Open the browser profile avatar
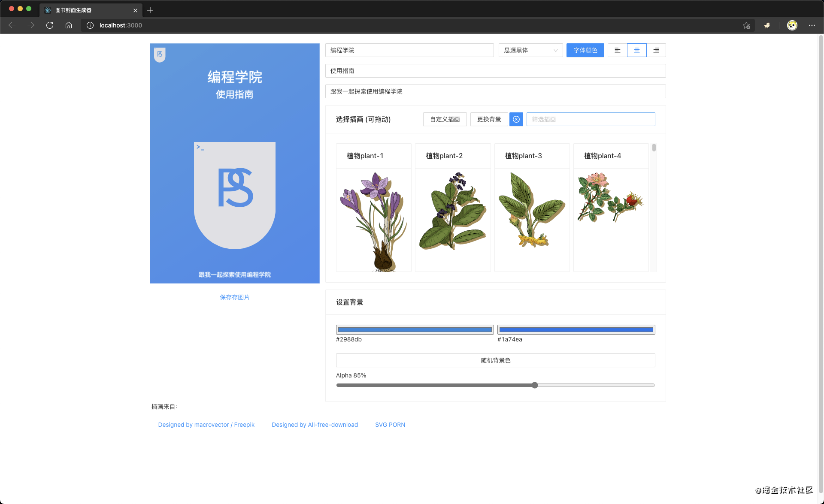Screen dimensions: 824x504 coord(792,25)
